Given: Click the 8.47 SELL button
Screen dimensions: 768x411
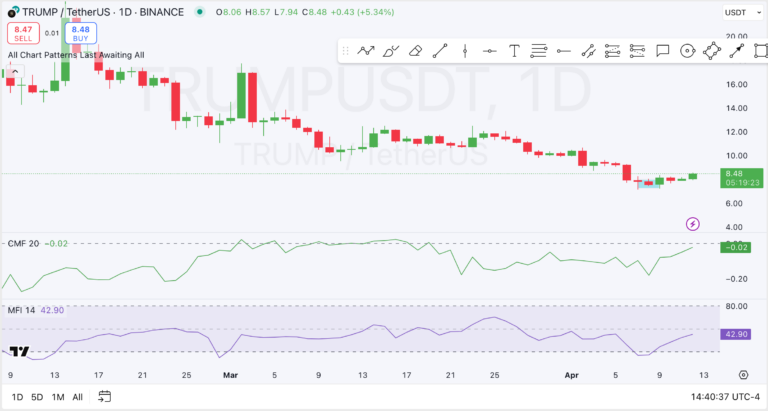Looking at the screenshot, I should 23,33.
